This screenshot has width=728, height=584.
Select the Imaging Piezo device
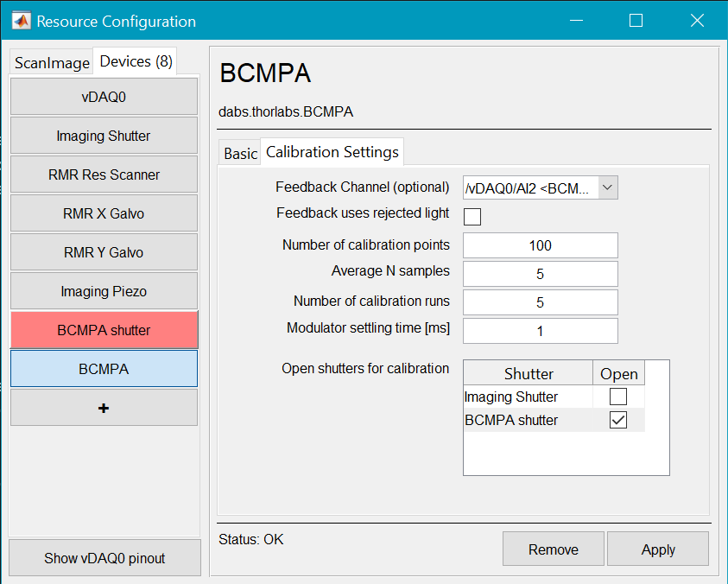click(104, 291)
